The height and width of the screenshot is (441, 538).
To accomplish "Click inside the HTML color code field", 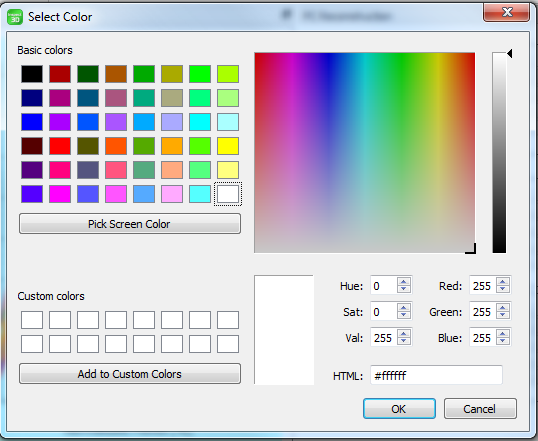I will coord(436,375).
